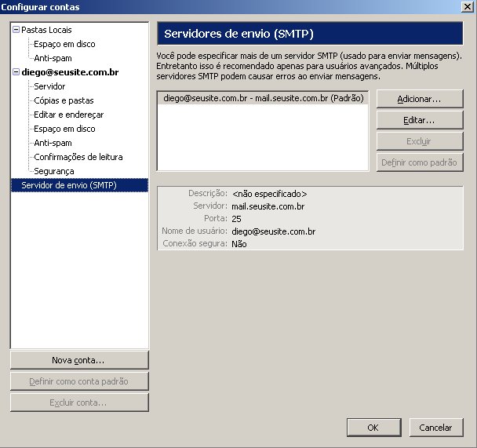This screenshot has width=477, height=448.
Task: Go to Editar e endereçar settings
Action: [x=68, y=115]
